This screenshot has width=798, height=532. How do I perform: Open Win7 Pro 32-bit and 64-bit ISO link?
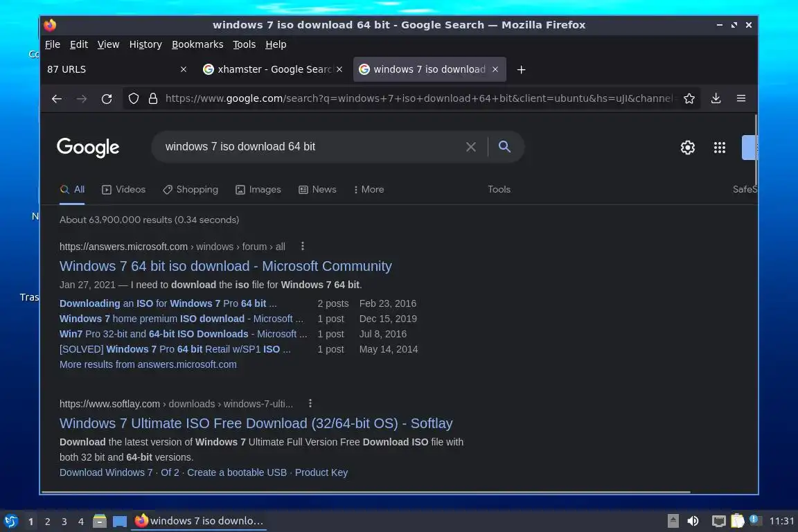183,334
